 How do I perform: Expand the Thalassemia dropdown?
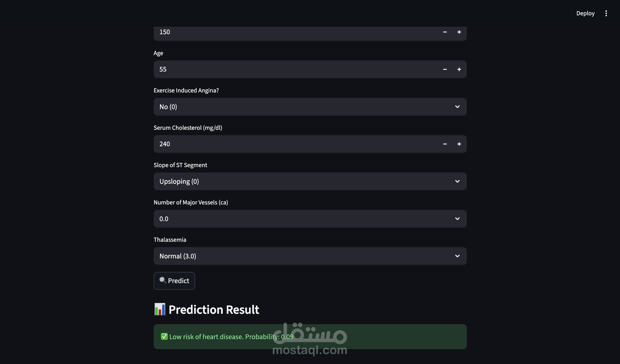(310, 256)
